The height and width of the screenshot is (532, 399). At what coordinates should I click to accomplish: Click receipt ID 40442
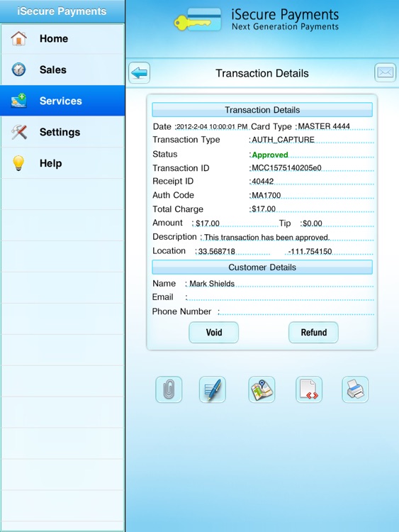tap(263, 181)
